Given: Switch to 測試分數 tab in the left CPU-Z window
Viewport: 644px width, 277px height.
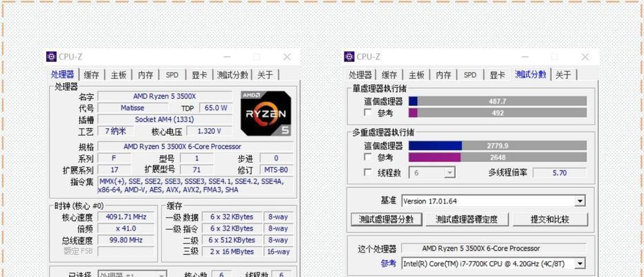Looking at the screenshot, I should (232, 75).
